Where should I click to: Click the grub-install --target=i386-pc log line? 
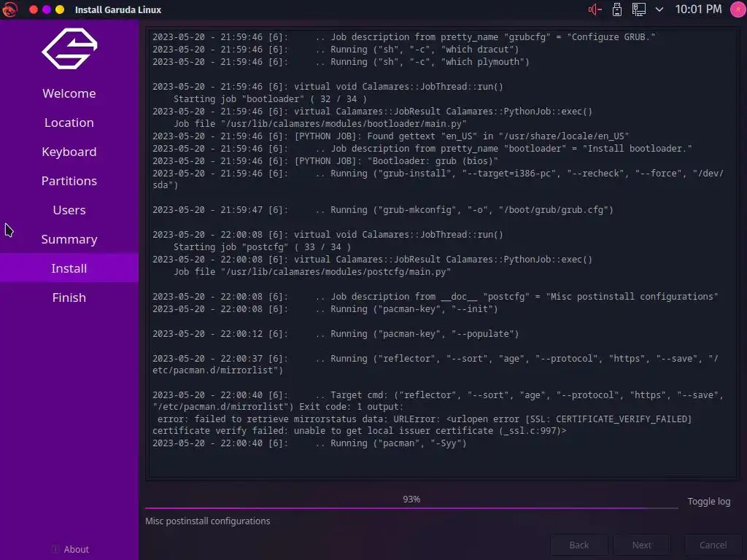438,179
